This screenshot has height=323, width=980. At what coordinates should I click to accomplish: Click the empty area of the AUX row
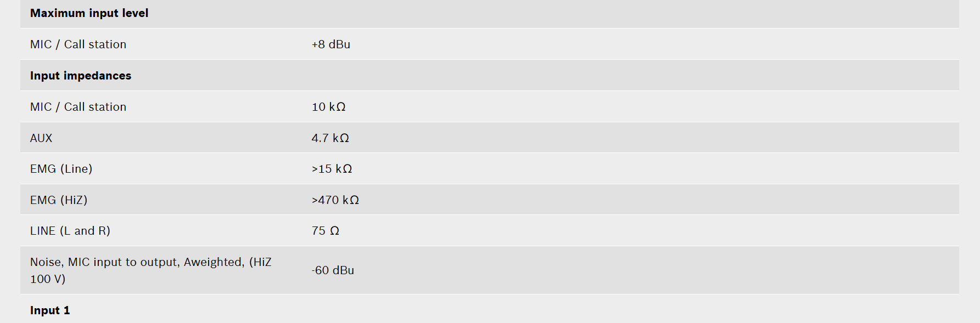(653, 138)
